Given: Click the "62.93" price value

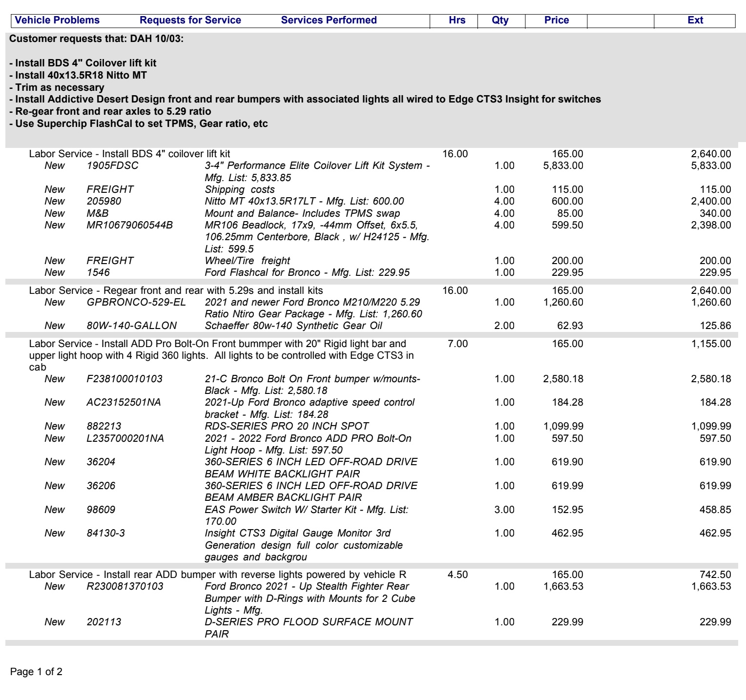Looking at the screenshot, I should [570, 326].
